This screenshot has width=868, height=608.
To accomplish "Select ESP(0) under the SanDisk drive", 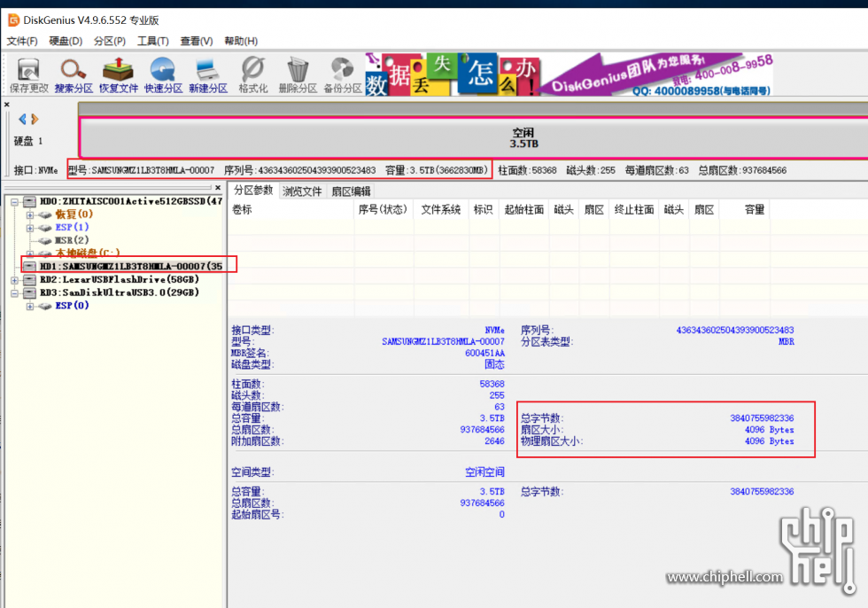I will tap(72, 306).
